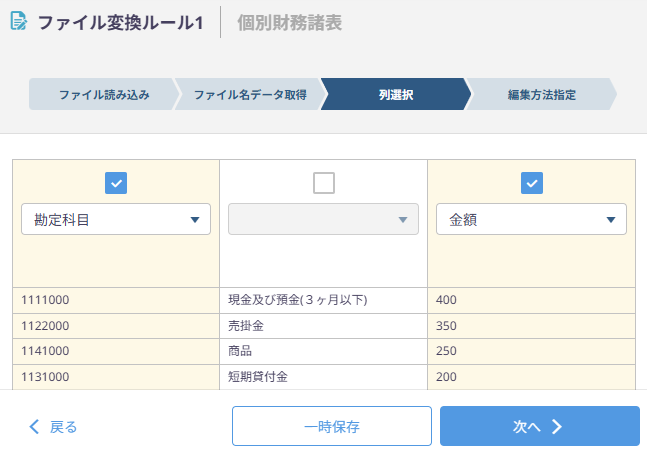Select cell 1131000
The width and height of the screenshot is (647, 451).
click(116, 377)
